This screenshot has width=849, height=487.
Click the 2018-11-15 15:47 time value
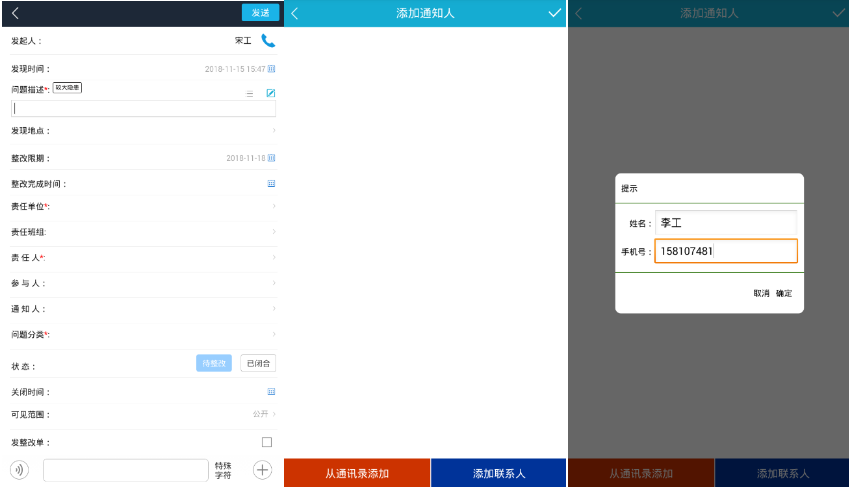click(x=235, y=69)
